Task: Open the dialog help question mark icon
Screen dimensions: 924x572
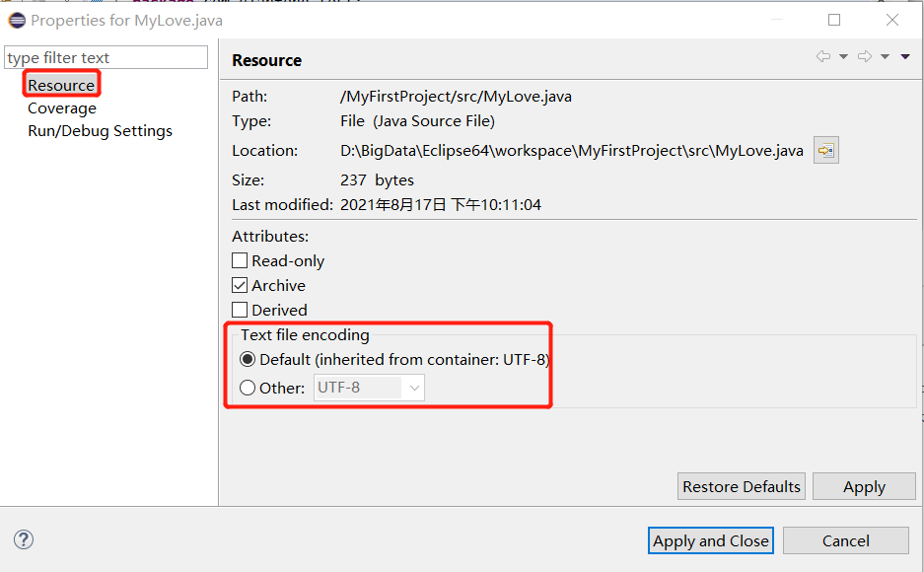Action: pyautogui.click(x=24, y=539)
